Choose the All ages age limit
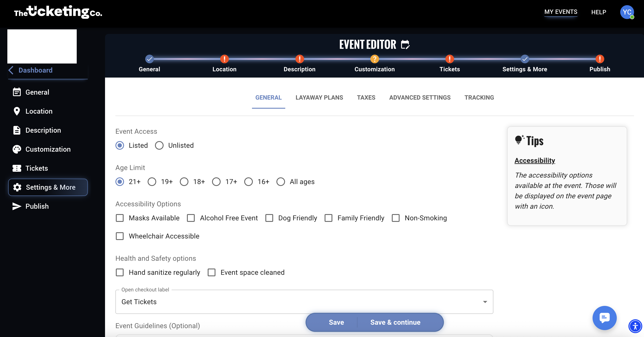Viewport: 644px width, 337px height. (x=281, y=182)
